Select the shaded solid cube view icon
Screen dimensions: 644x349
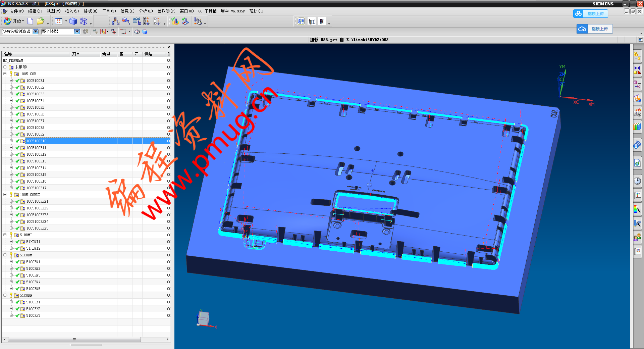tap(73, 21)
